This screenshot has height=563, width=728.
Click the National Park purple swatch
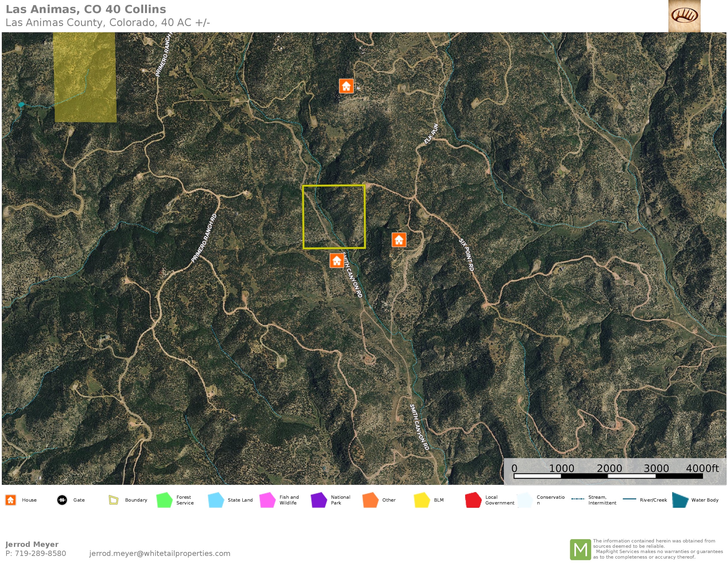click(319, 500)
